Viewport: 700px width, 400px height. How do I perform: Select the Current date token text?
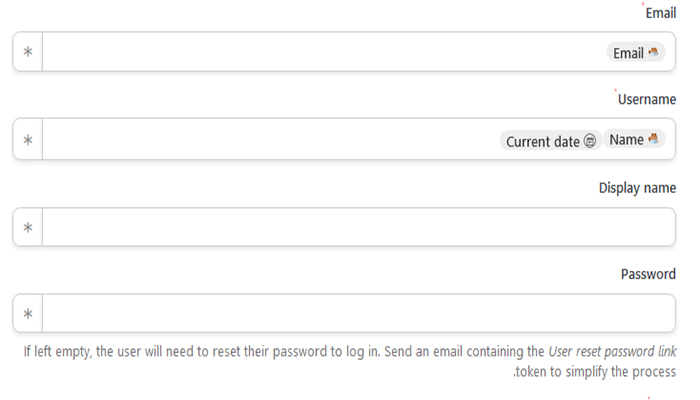point(542,141)
